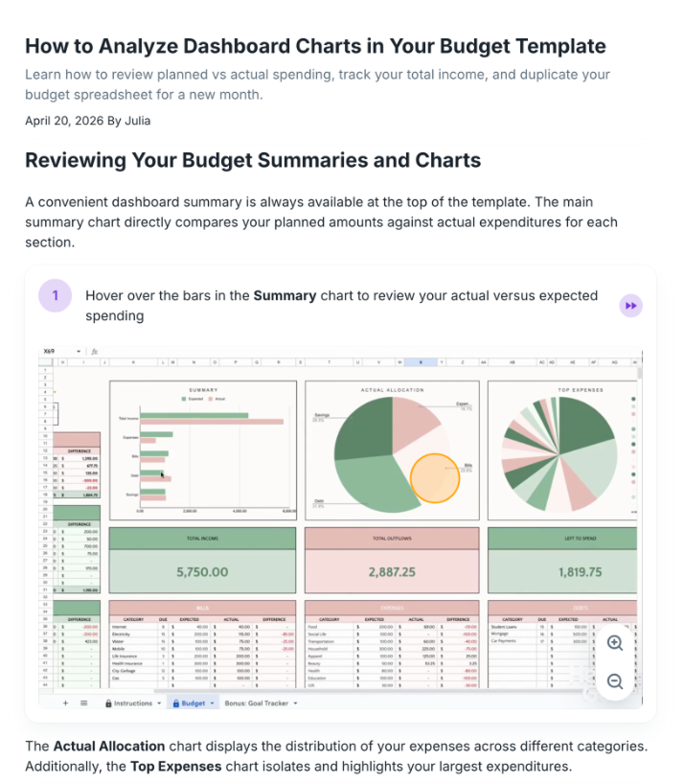This screenshot has height=784, width=684.
Task: Click the orange highlight circle on the pie chart
Action: pos(435,478)
